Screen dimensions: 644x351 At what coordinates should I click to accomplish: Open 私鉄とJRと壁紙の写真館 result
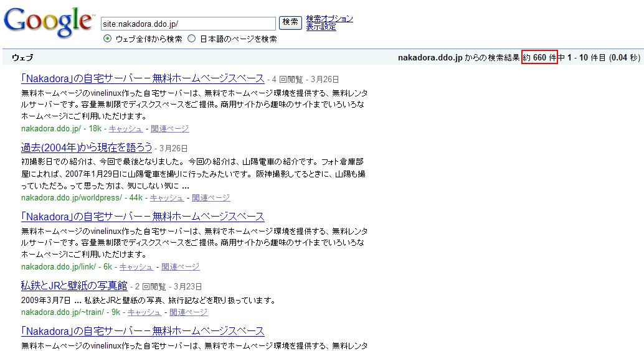pyautogui.click(x=74, y=285)
